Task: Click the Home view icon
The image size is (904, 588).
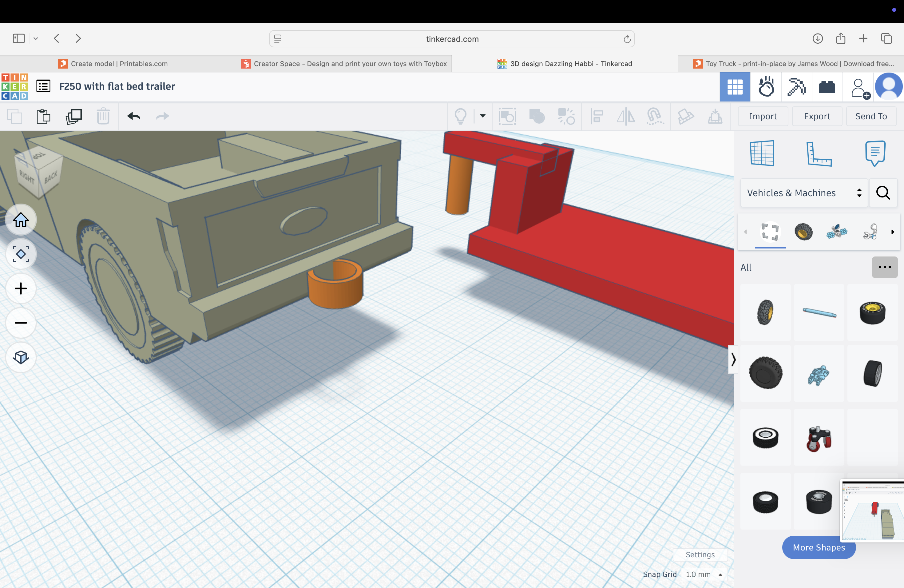Action: click(x=21, y=220)
